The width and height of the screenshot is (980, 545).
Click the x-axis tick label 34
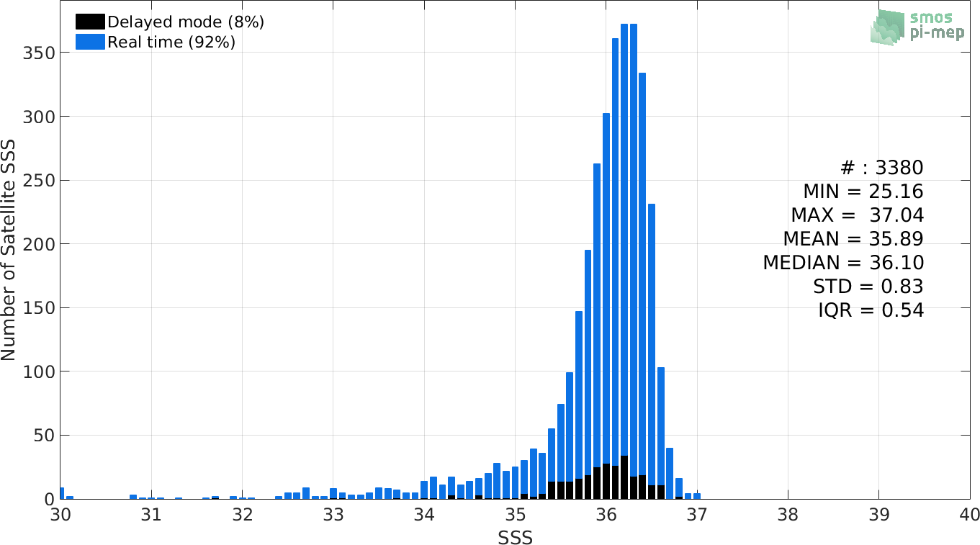424,515
